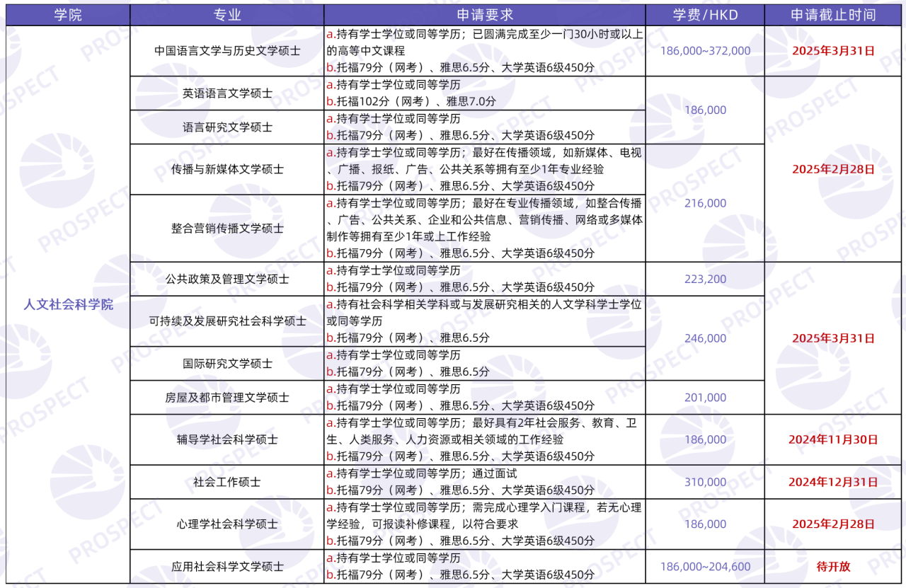Click the requirement text 持有学士学位或同等学历；通过面试
Viewport: 906px width, 588px height.
coord(422,473)
